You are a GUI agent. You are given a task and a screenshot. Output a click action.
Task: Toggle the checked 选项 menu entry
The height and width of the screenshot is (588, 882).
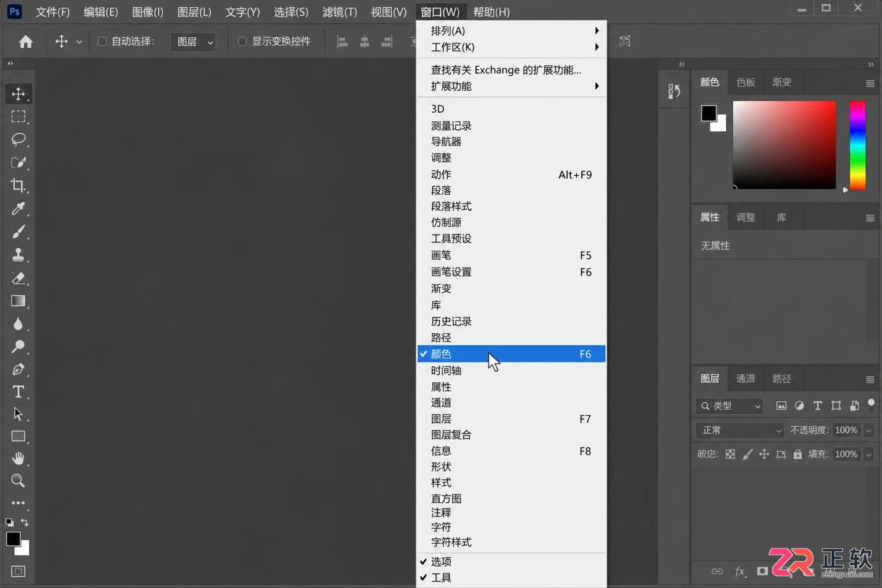point(511,562)
